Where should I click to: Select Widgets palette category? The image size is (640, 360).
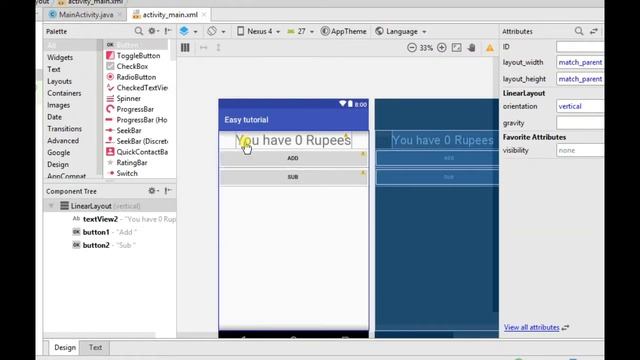tap(60, 58)
